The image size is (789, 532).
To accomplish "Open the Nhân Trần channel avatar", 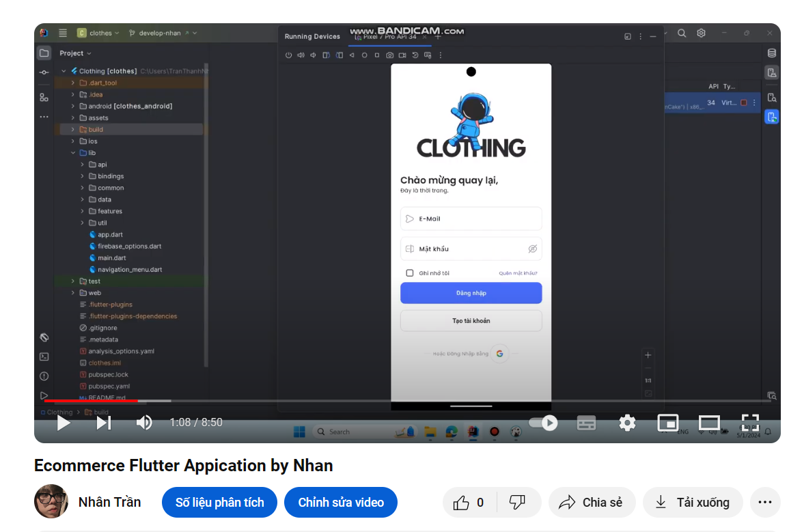I will pos(51,502).
